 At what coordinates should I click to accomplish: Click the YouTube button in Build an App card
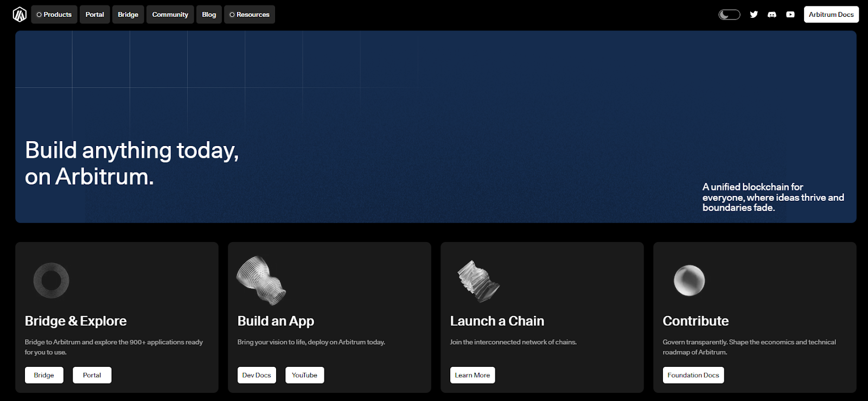[305, 375]
